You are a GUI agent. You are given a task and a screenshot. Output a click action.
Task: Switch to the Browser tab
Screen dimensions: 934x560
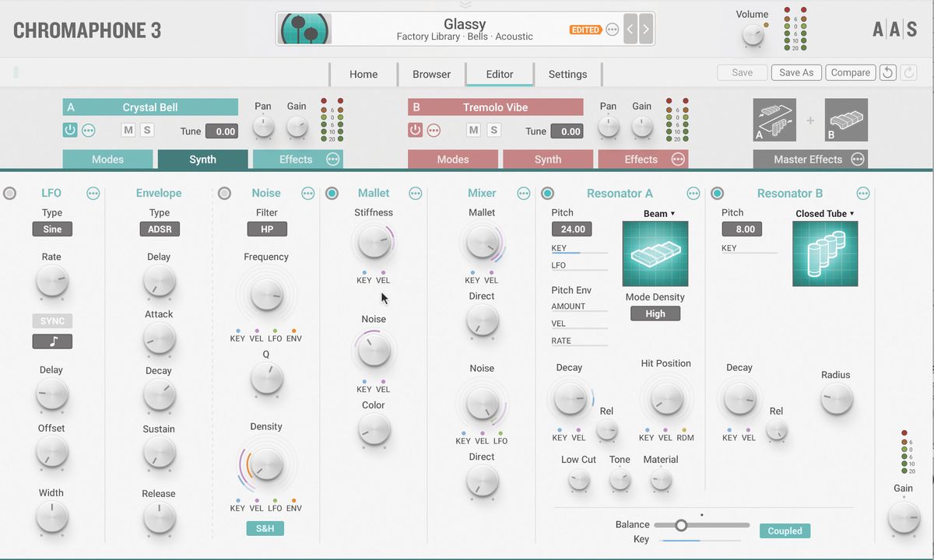[x=431, y=74]
